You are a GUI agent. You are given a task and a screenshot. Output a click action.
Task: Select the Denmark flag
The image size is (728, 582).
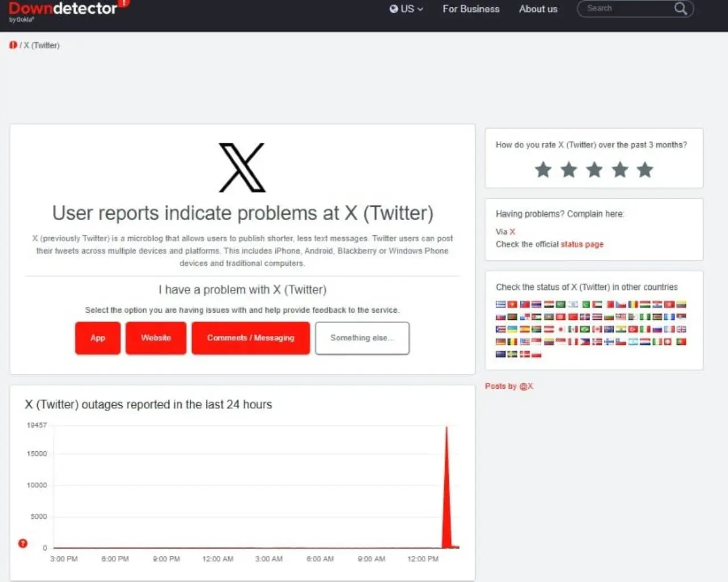point(524,354)
